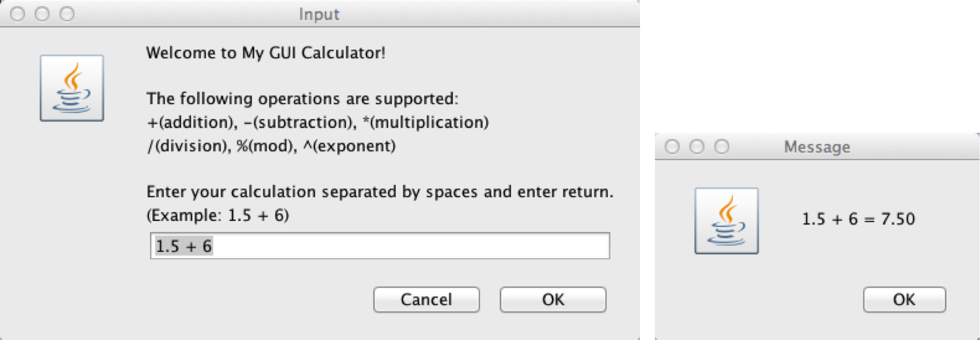Screen dimensions: 980x340
Task: Click the Java coffee cup icon in Input dialog
Action: [x=72, y=88]
